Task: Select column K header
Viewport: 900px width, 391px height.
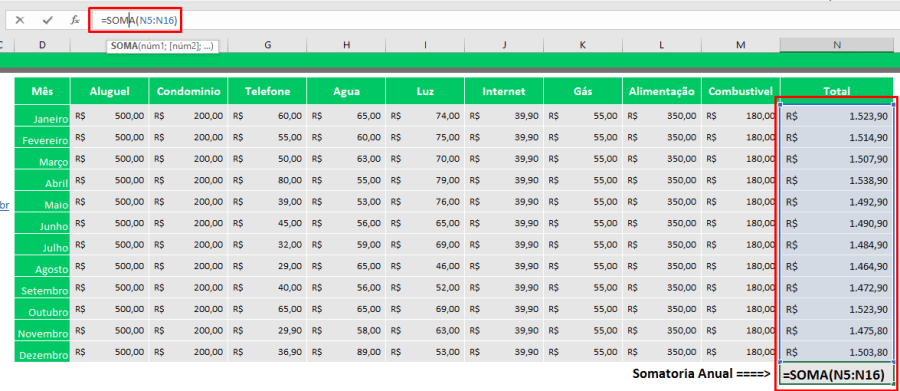Action: (583, 45)
